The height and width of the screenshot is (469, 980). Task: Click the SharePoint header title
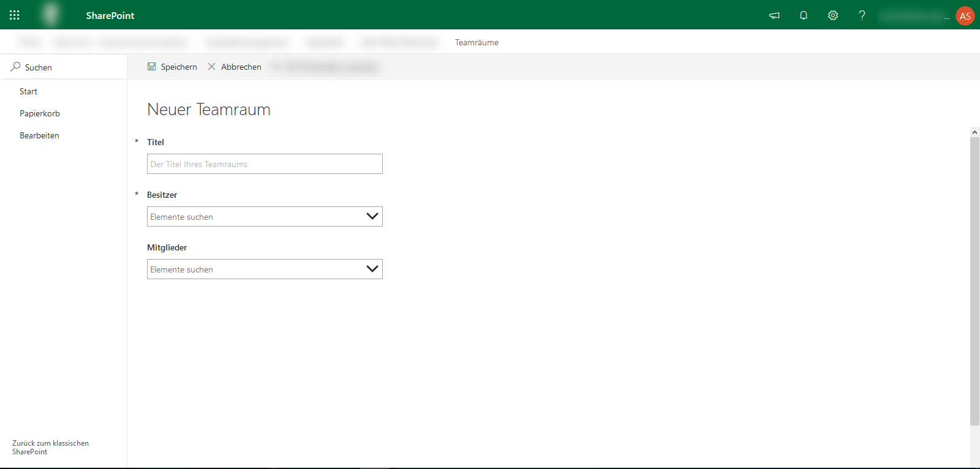click(x=110, y=16)
